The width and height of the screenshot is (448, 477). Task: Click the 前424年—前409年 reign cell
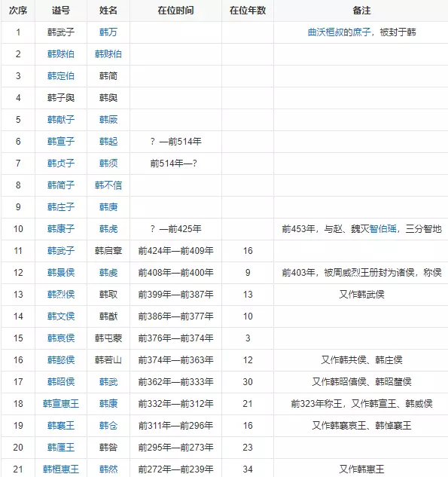175,251
